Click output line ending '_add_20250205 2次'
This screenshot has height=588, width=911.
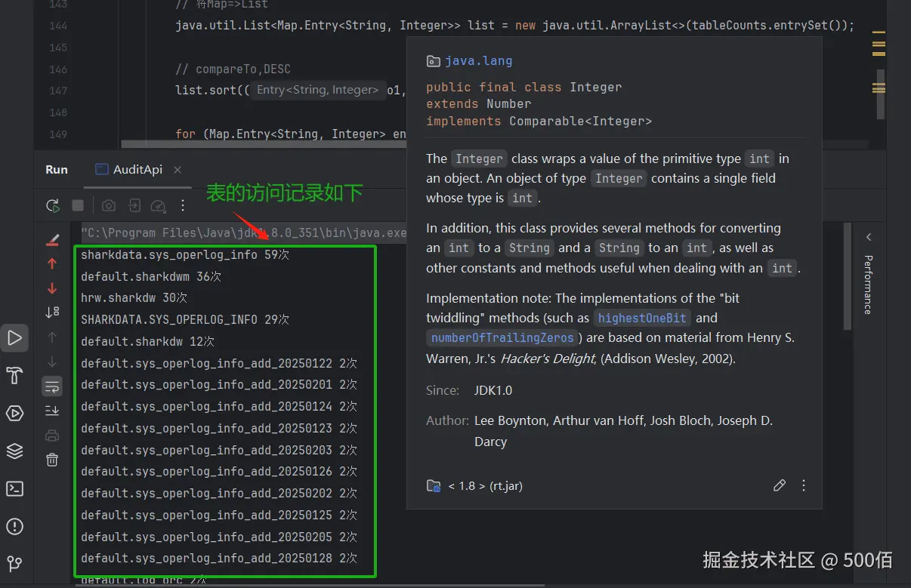(219, 537)
